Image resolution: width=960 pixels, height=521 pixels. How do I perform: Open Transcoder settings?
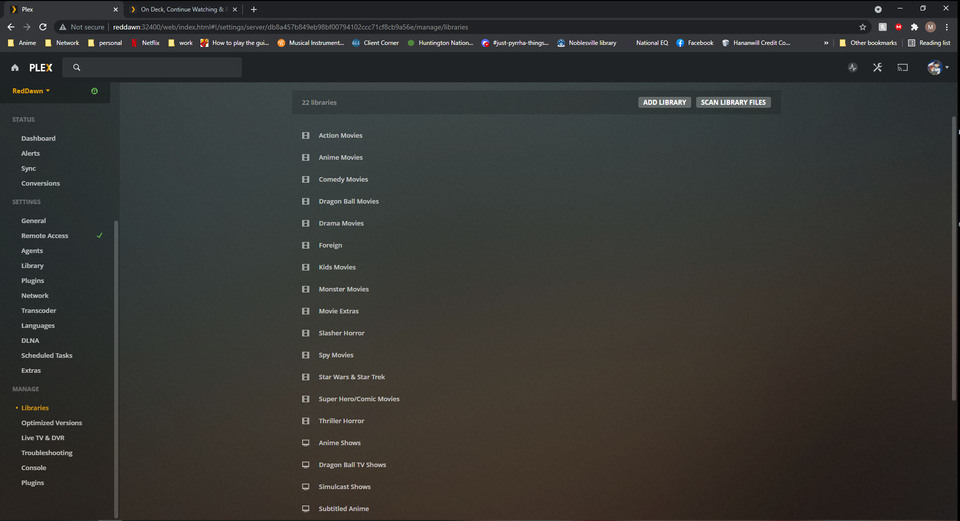point(39,311)
